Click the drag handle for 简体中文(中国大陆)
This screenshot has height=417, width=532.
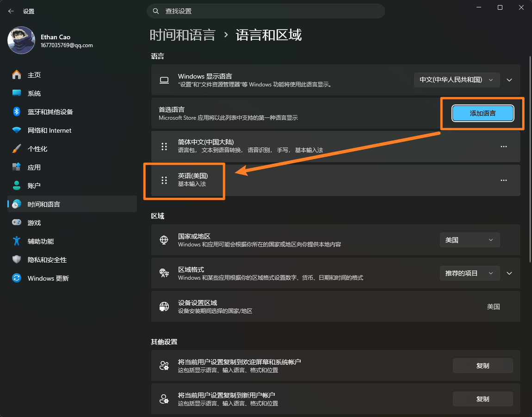tap(164, 147)
